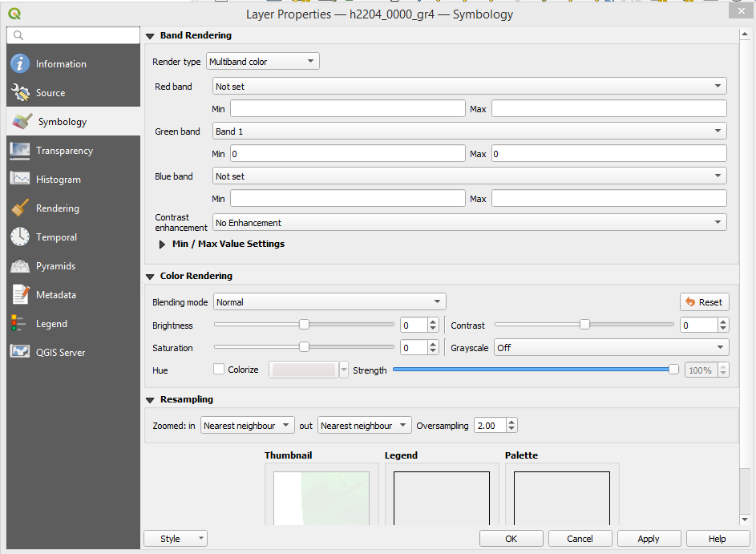The height and width of the screenshot is (554, 756).
Task: Click the OK button
Action: point(511,539)
